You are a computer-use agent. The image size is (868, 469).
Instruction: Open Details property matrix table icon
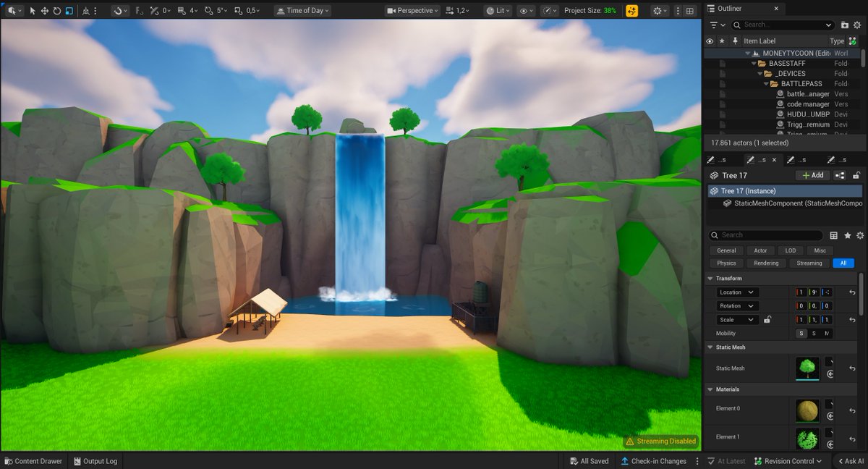[x=834, y=235]
